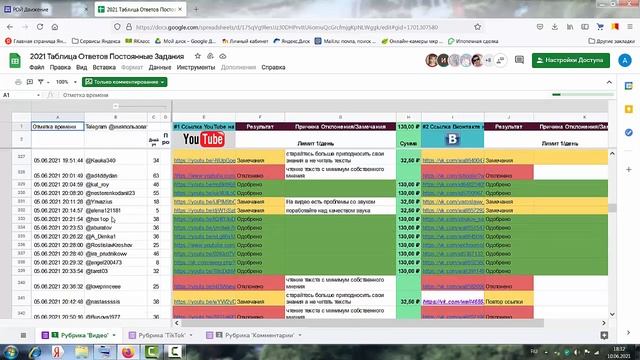Click the add comment toolbar icon
640x360 pixels.
click(x=29, y=82)
